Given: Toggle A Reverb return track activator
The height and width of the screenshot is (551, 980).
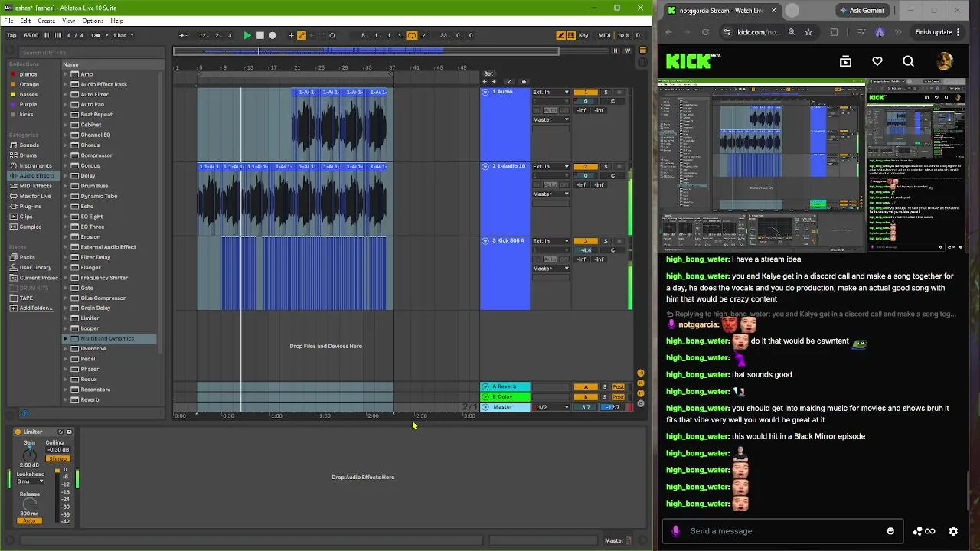Looking at the screenshot, I should click(x=586, y=386).
